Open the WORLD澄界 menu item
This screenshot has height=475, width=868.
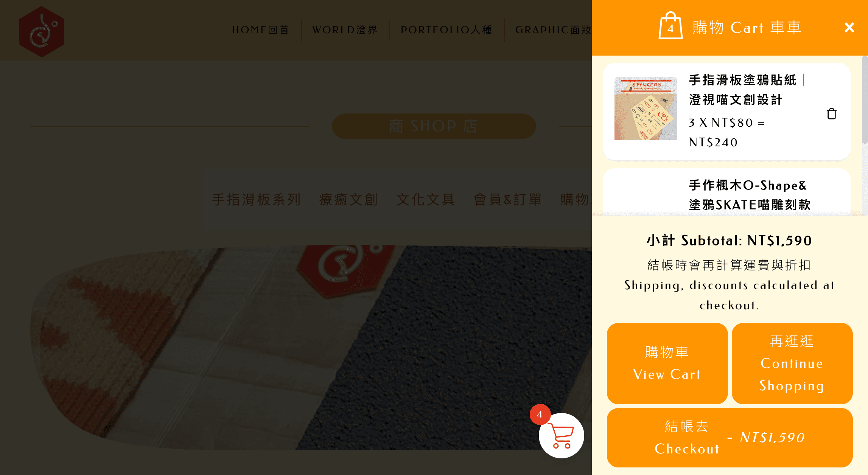[345, 30]
